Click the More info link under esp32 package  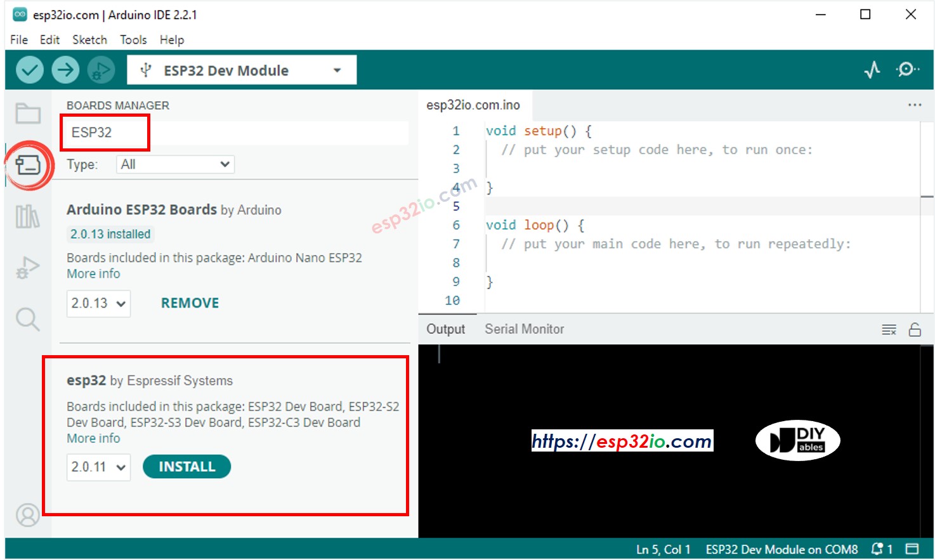pyautogui.click(x=93, y=438)
